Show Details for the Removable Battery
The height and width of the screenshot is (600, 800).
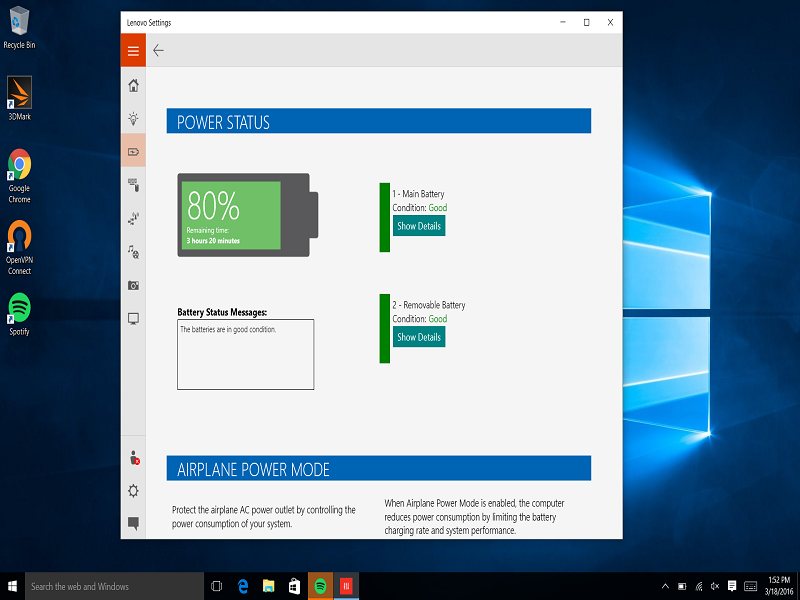(418, 337)
